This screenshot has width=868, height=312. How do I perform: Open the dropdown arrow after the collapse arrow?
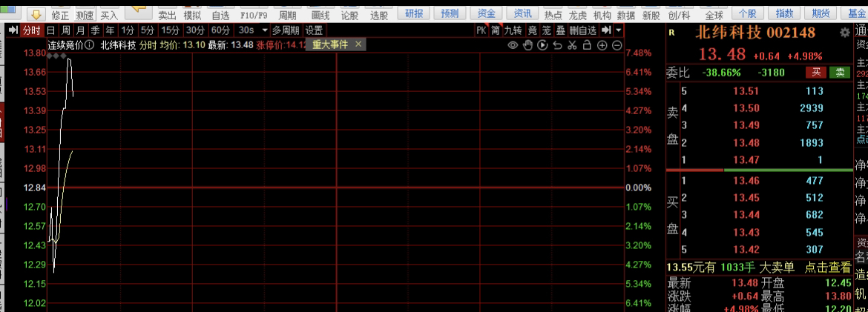pyautogui.click(x=618, y=30)
